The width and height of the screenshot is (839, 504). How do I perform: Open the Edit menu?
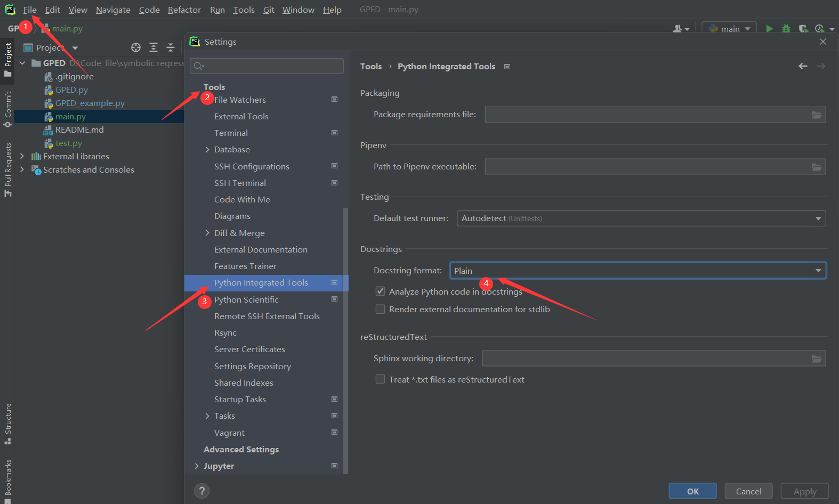point(52,10)
